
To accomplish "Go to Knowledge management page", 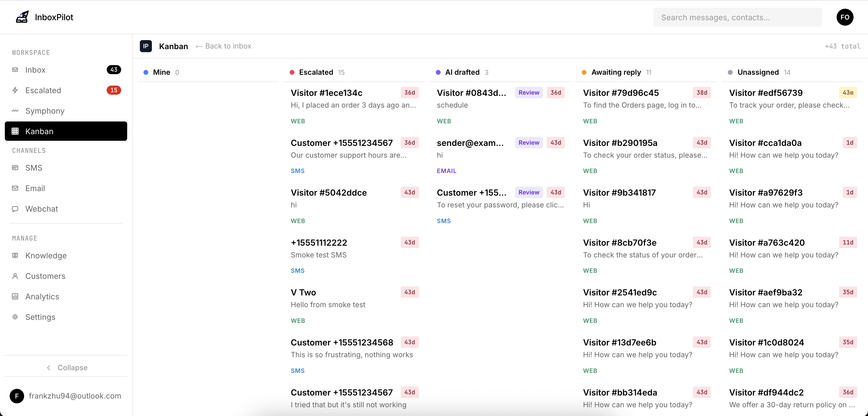I will [66, 256].
